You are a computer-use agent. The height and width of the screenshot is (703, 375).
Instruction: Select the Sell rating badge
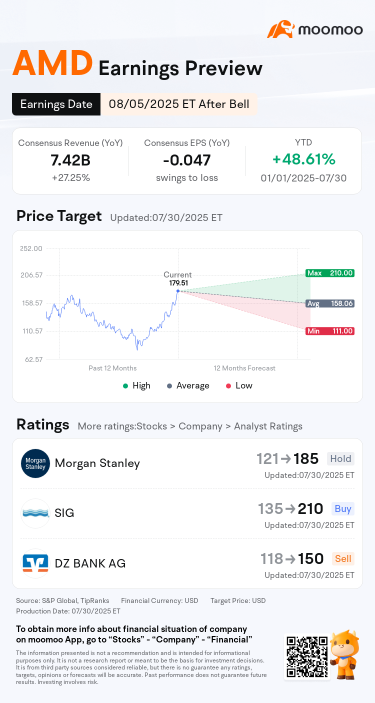tap(344, 558)
